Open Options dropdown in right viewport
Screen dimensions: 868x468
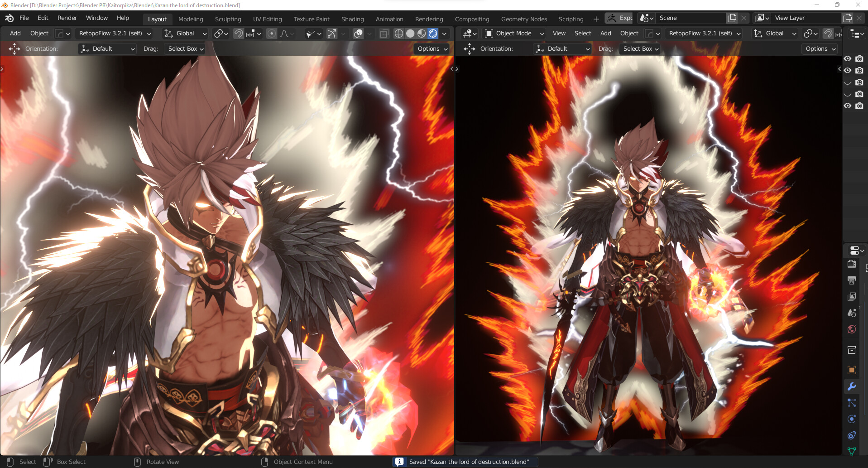click(820, 49)
